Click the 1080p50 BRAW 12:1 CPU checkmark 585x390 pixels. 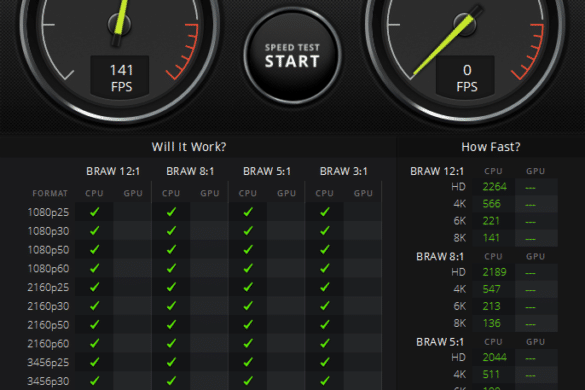(94, 249)
